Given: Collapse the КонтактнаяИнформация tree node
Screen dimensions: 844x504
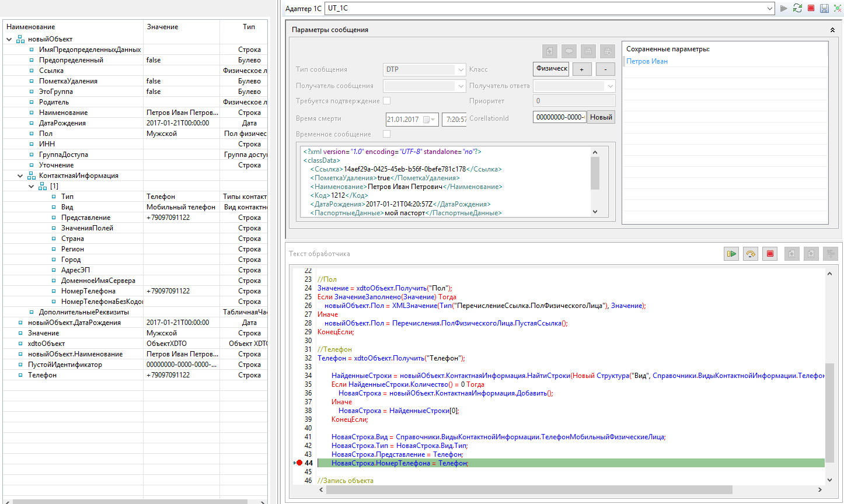Looking at the screenshot, I should pos(20,176).
